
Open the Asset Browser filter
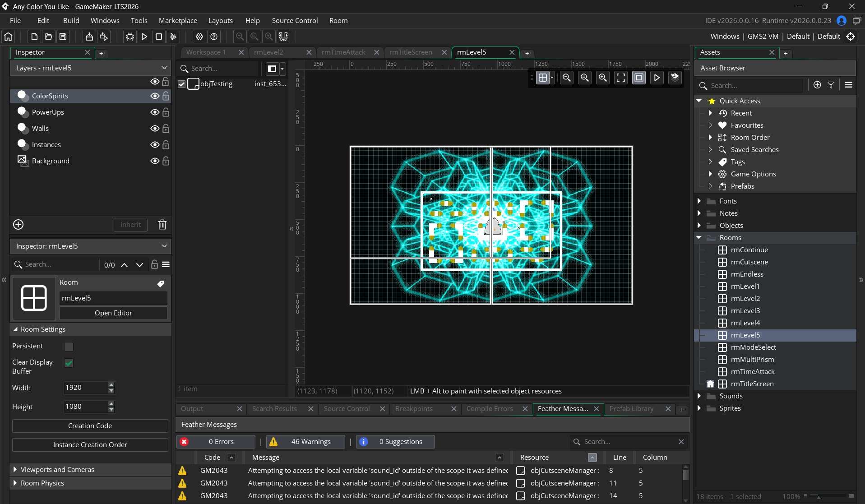coord(831,85)
